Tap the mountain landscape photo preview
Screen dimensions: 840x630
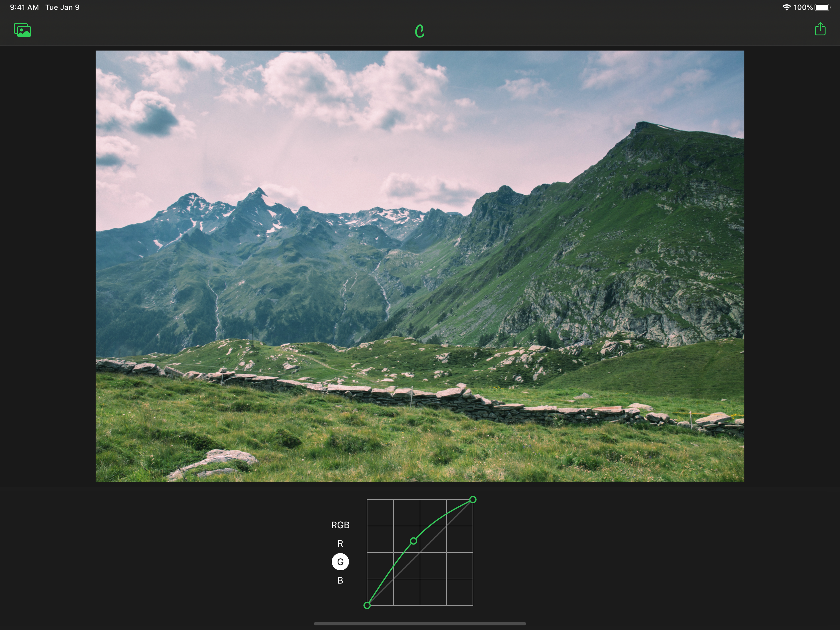(420, 266)
